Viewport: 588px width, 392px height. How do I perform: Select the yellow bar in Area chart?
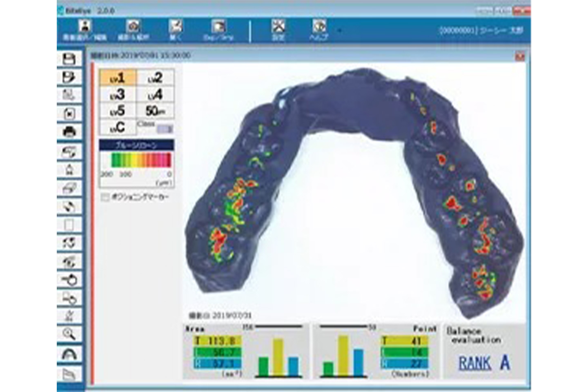click(278, 357)
